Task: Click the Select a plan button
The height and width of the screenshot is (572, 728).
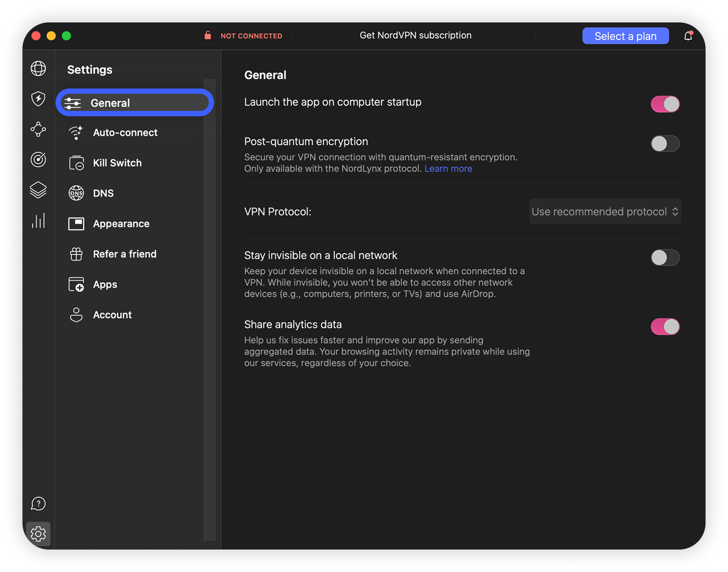Action: (625, 36)
